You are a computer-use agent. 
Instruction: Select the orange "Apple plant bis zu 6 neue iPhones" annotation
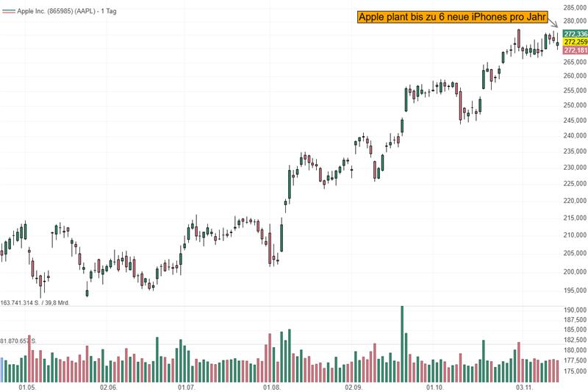tap(453, 17)
